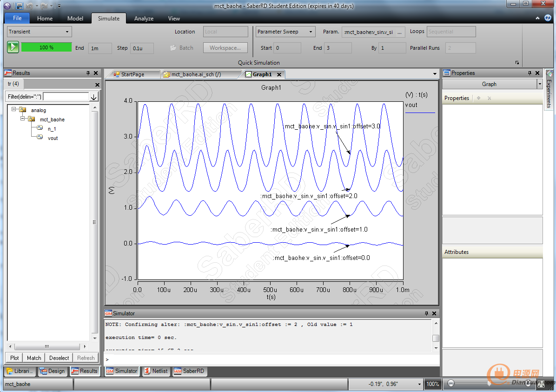Collapse the analog tree node
The image size is (556, 392).
[x=14, y=109]
